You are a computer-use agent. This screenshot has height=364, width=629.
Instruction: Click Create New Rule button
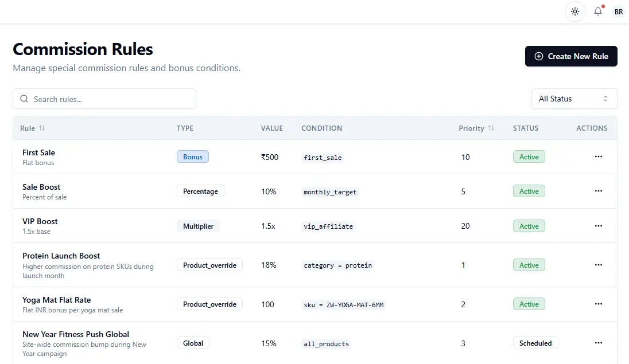point(571,56)
